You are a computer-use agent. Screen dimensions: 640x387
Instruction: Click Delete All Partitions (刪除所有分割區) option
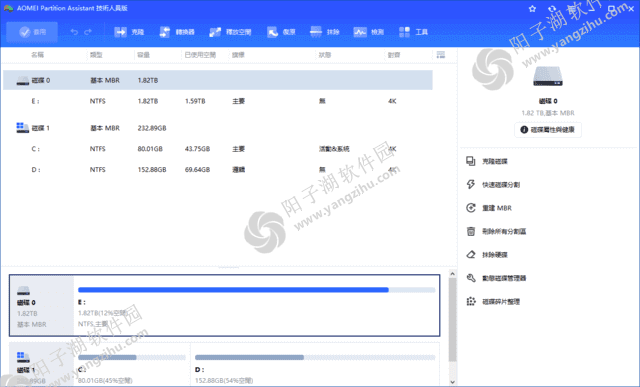(x=496, y=231)
